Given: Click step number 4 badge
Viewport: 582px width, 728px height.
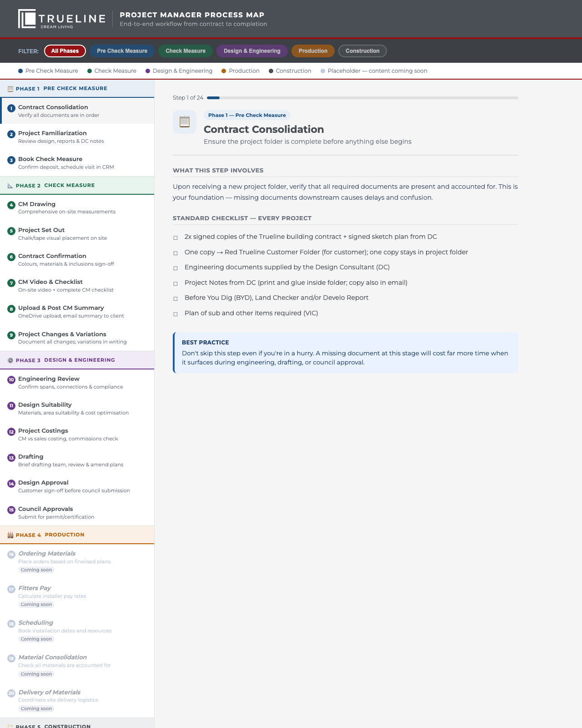Looking at the screenshot, I should (x=11, y=205).
